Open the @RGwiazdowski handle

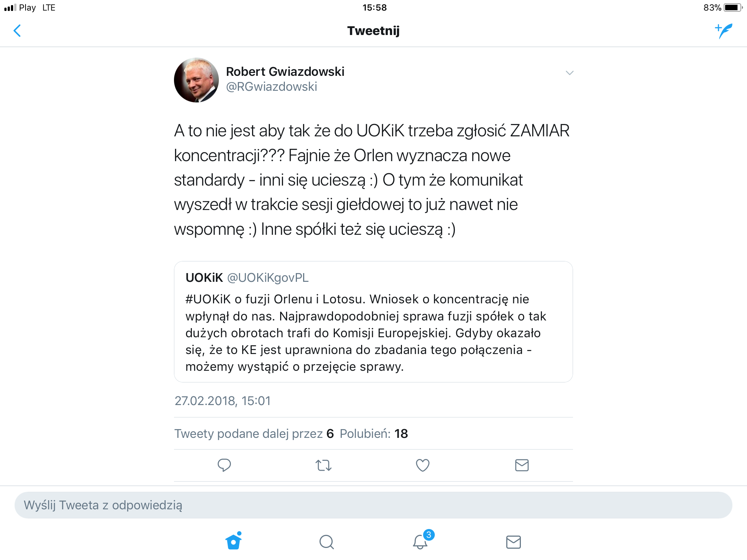tap(271, 87)
